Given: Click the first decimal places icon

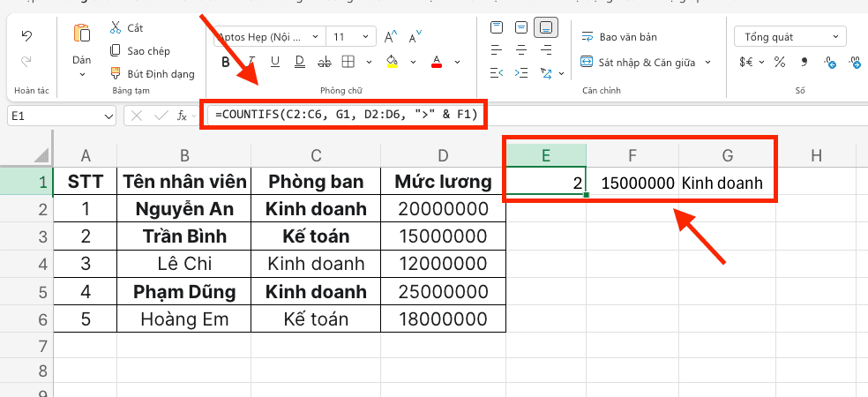Looking at the screenshot, I should tap(829, 62).
